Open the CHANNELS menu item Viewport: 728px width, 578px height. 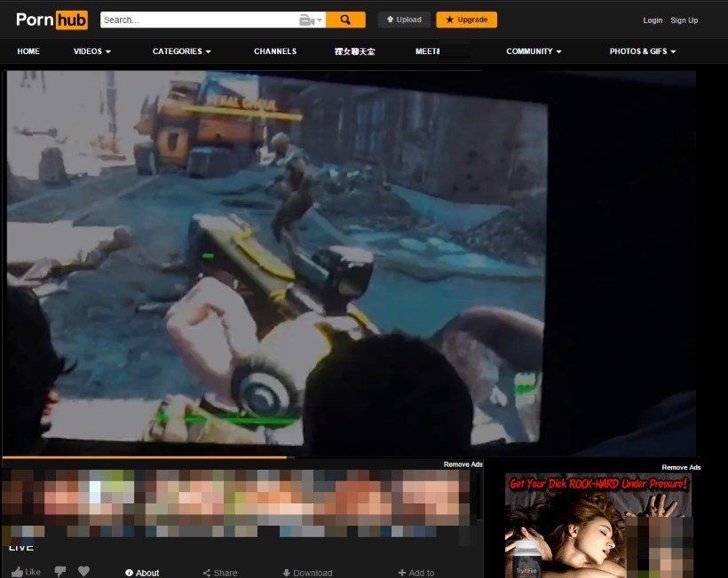tap(275, 51)
